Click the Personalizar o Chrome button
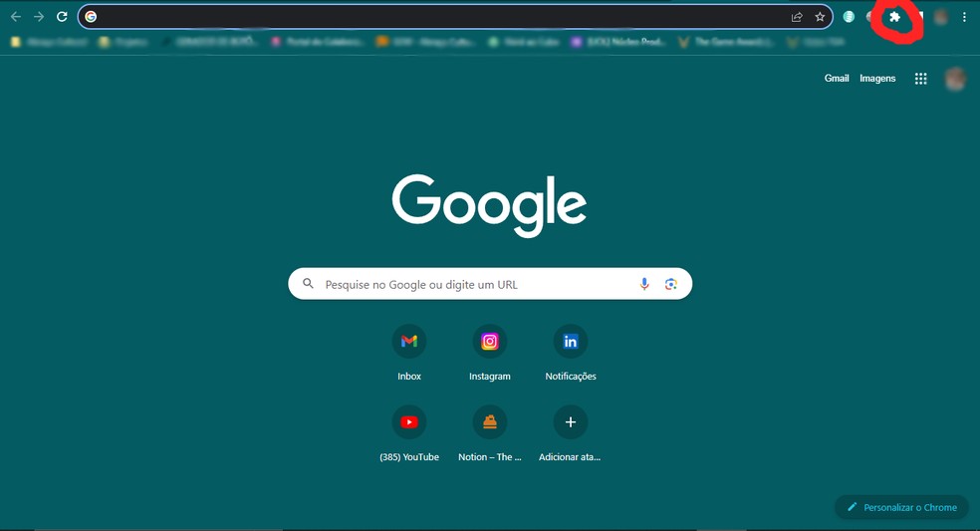Screen dimensions: 980x531 click(902, 507)
